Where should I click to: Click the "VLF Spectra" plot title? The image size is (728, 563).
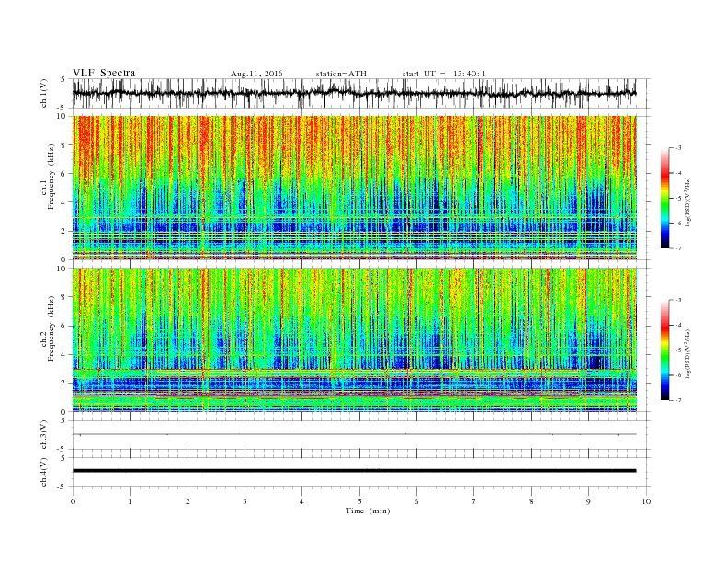coord(104,73)
